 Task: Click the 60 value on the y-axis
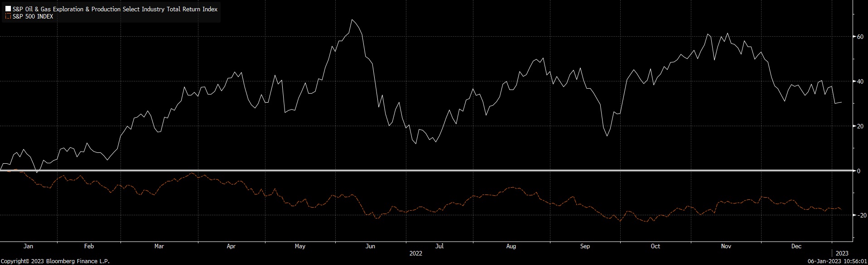pyautogui.click(x=860, y=37)
